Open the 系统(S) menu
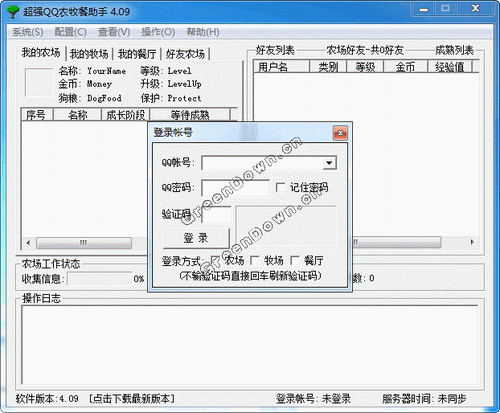The height and width of the screenshot is (413, 500). pos(28,32)
